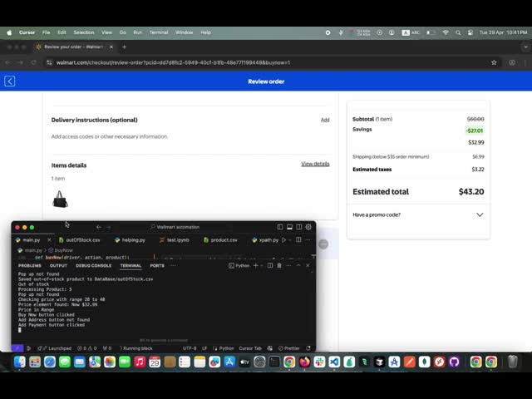Close the main.py editor tab
This screenshot has height=399, width=532.
tap(49, 240)
